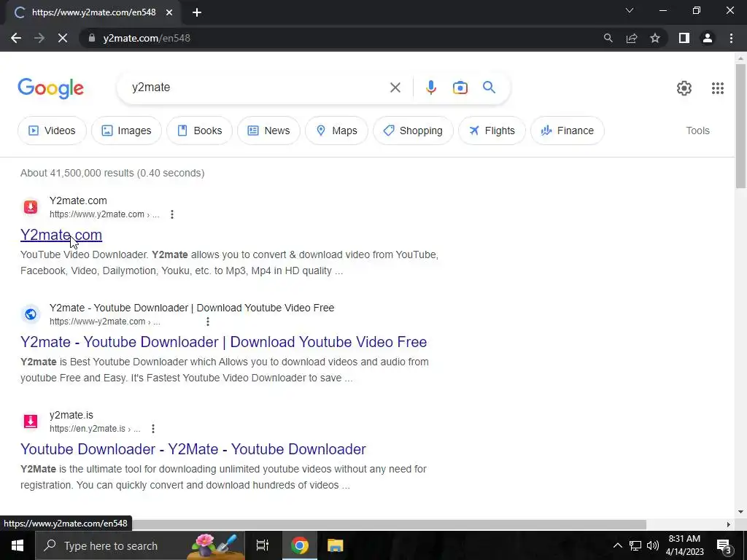Image resolution: width=747 pixels, height=560 pixels.
Task: Open Task View on the taskbar
Action: [x=263, y=545]
